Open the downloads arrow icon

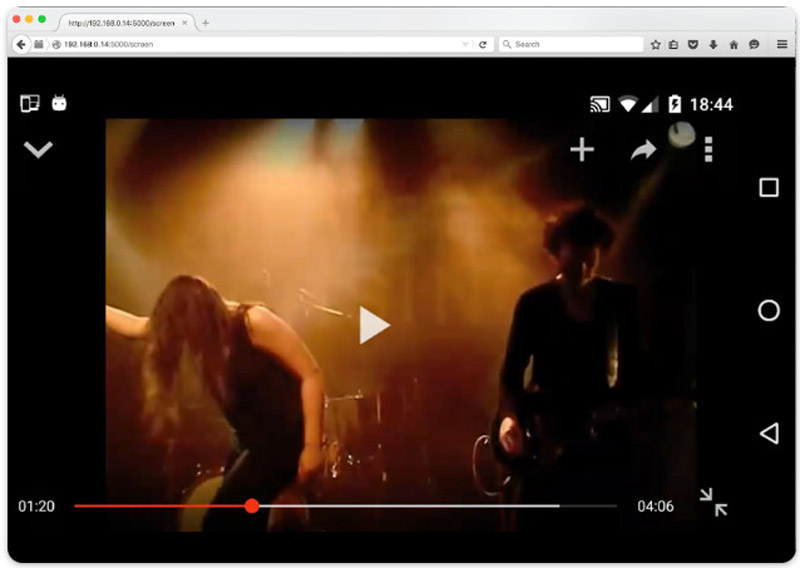713,44
